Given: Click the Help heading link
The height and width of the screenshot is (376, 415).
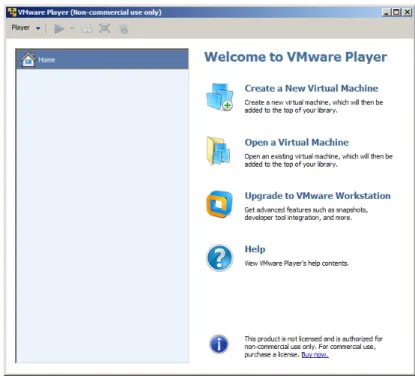Looking at the screenshot, I should [255, 249].
